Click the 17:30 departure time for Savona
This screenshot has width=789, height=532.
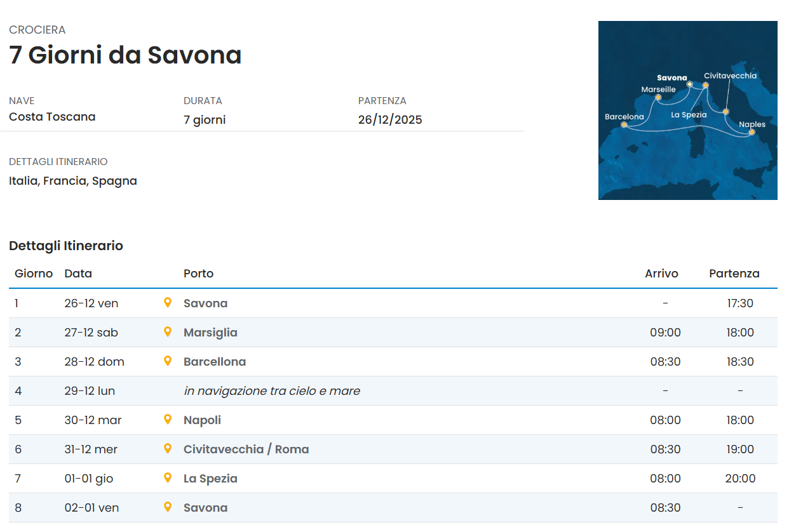click(x=740, y=303)
